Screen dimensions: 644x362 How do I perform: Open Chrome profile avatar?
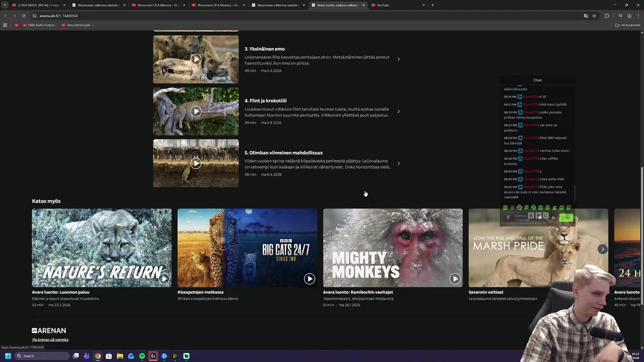pos(629,16)
